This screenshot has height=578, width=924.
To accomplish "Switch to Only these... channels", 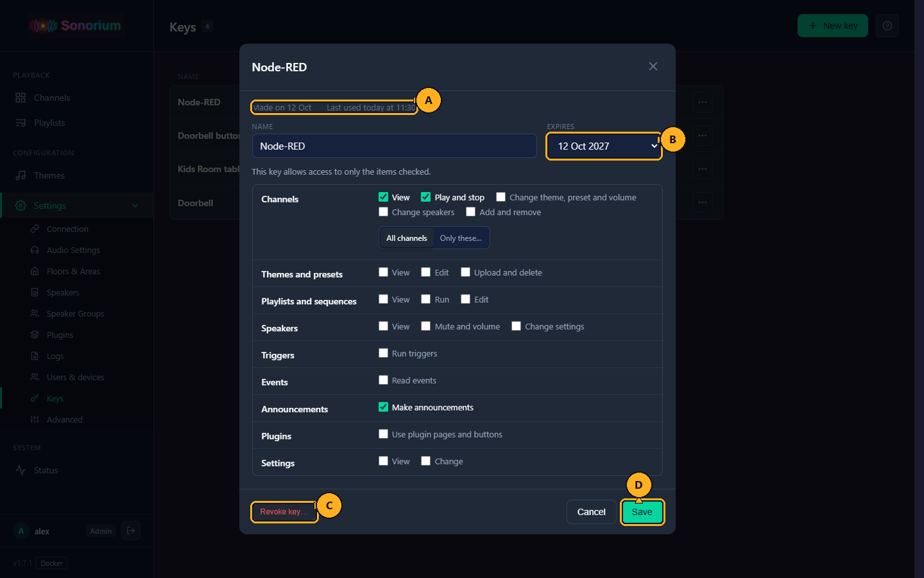I will [461, 238].
